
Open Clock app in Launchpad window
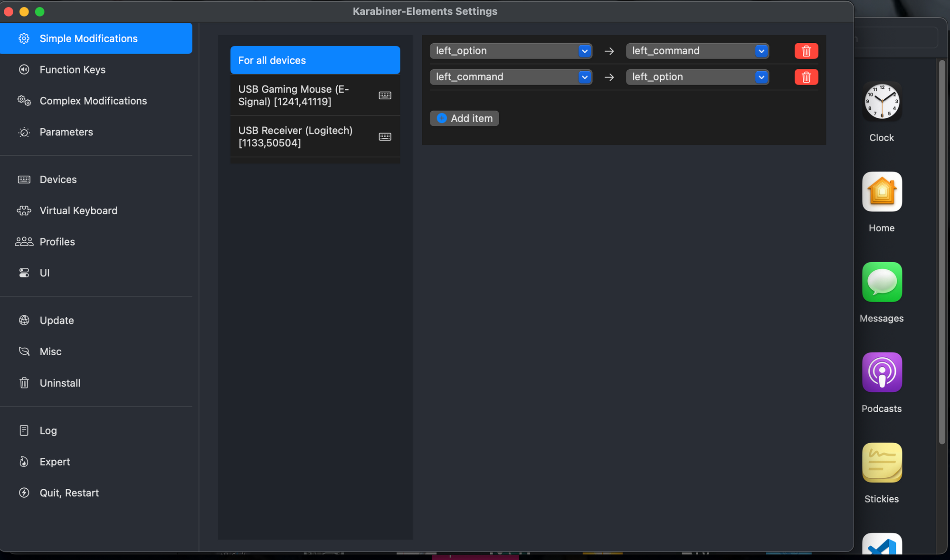882,102
